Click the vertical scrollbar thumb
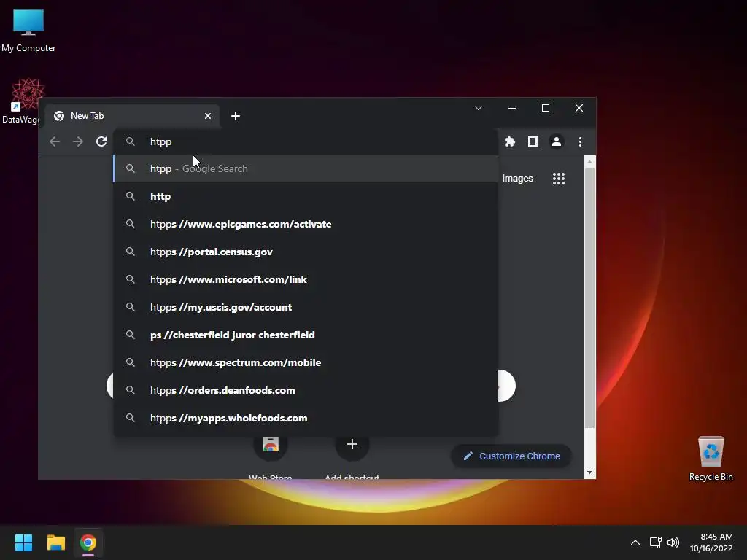Image resolution: width=747 pixels, height=560 pixels. point(589,297)
